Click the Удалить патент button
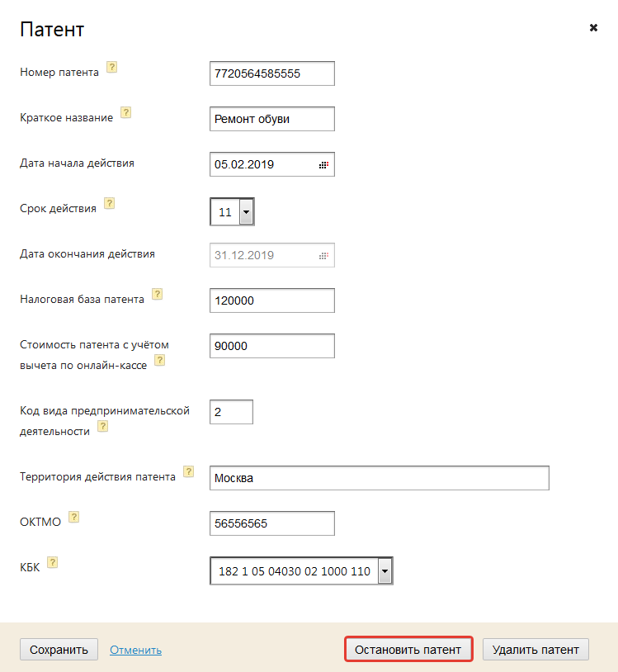This screenshot has width=618, height=672. pyautogui.click(x=535, y=650)
